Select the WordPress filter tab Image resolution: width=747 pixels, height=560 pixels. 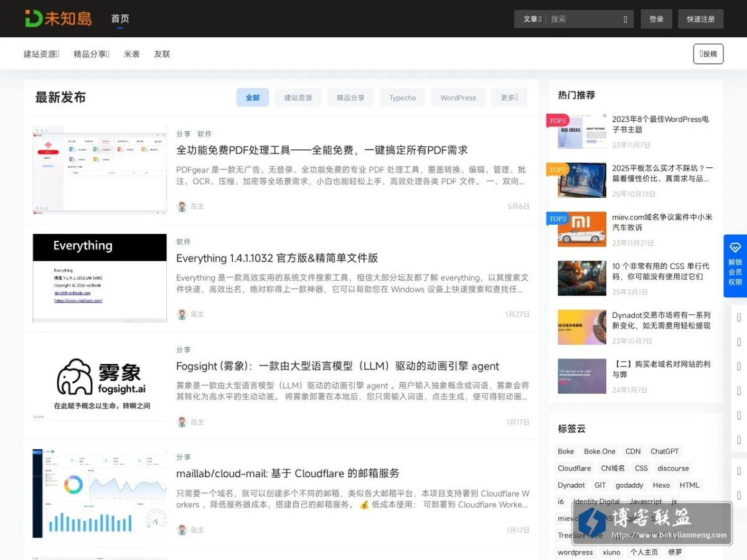tap(458, 98)
